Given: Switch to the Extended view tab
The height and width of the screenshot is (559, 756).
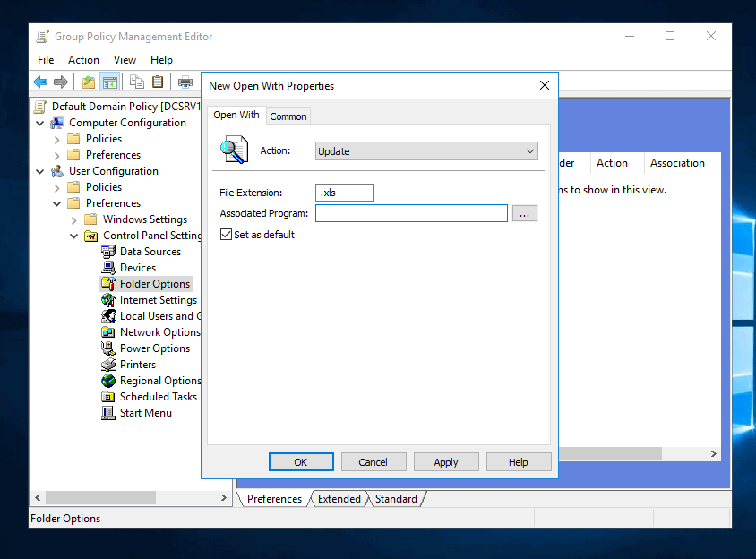Looking at the screenshot, I should [339, 499].
